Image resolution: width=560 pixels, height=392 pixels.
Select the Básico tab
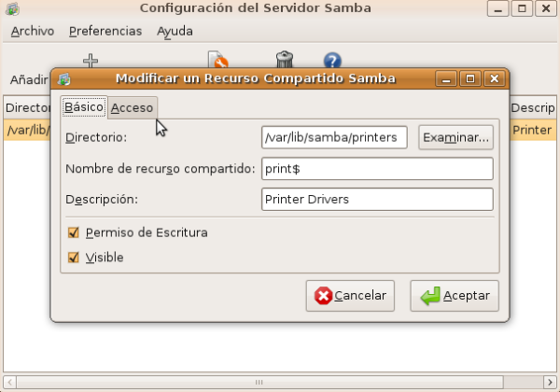(84, 107)
